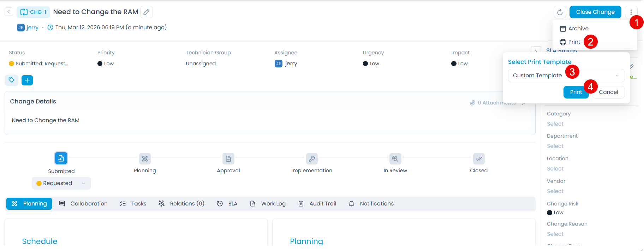
Task: Choose Archive from the options menu
Action: tap(578, 29)
